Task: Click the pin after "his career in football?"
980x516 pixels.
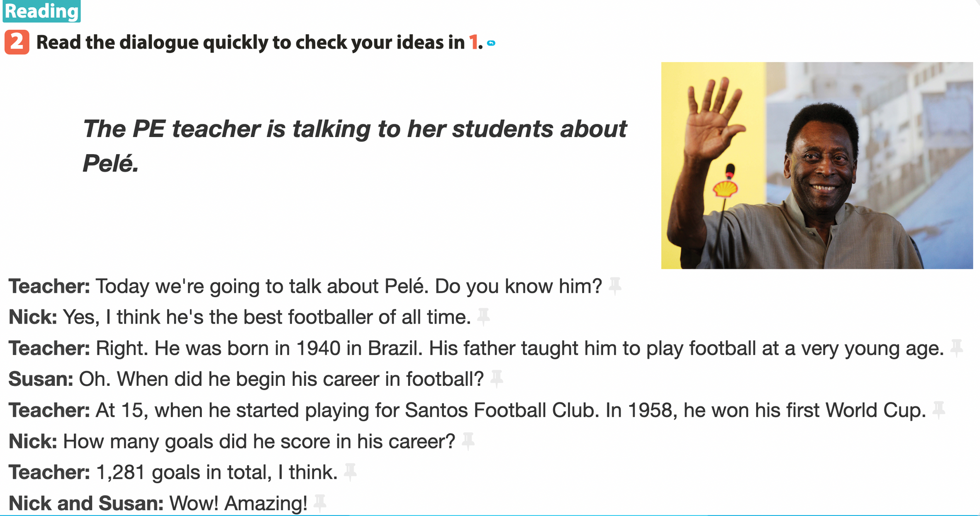Action: (x=497, y=378)
